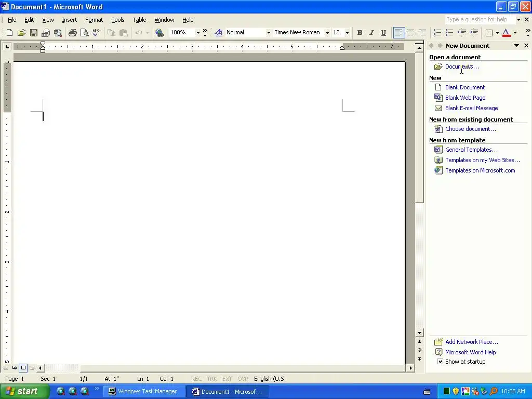Increase indent of paragraph
Screen dimensions: 532x399
coord(474,33)
